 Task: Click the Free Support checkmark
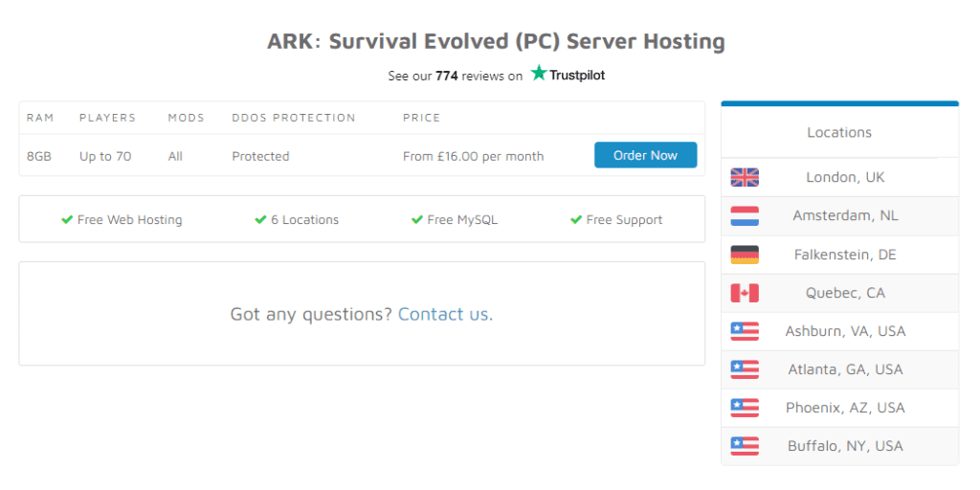(x=576, y=219)
